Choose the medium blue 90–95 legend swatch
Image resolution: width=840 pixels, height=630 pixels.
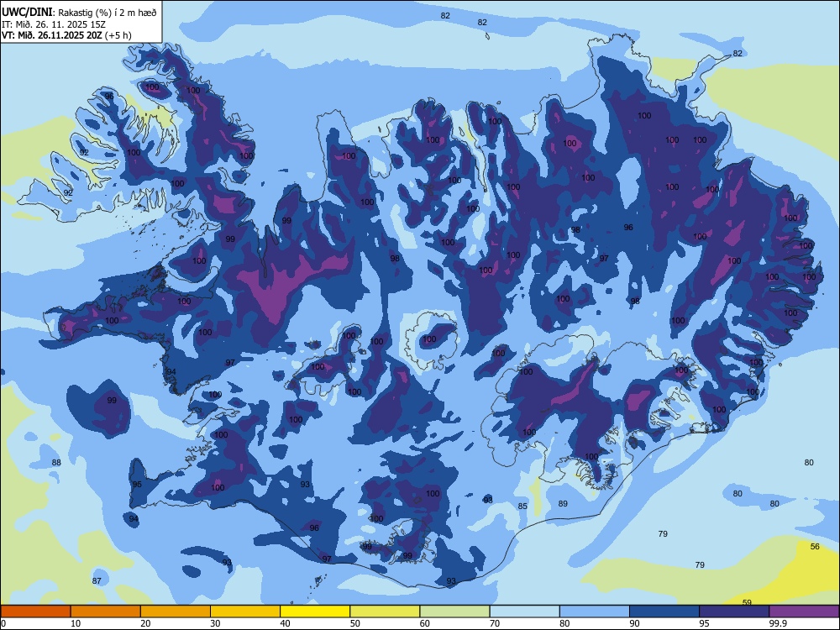click(664, 612)
